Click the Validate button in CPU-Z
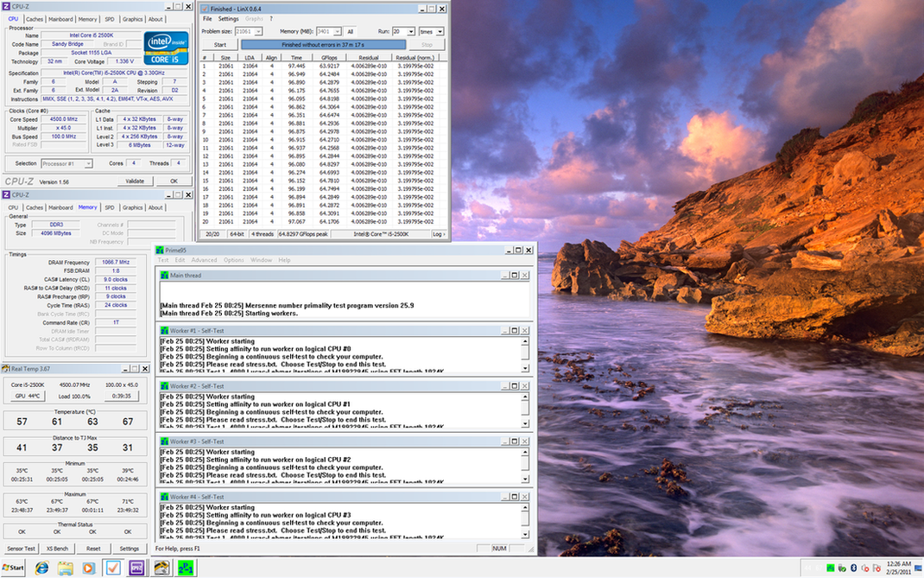The height and width of the screenshot is (578, 924). [x=136, y=181]
